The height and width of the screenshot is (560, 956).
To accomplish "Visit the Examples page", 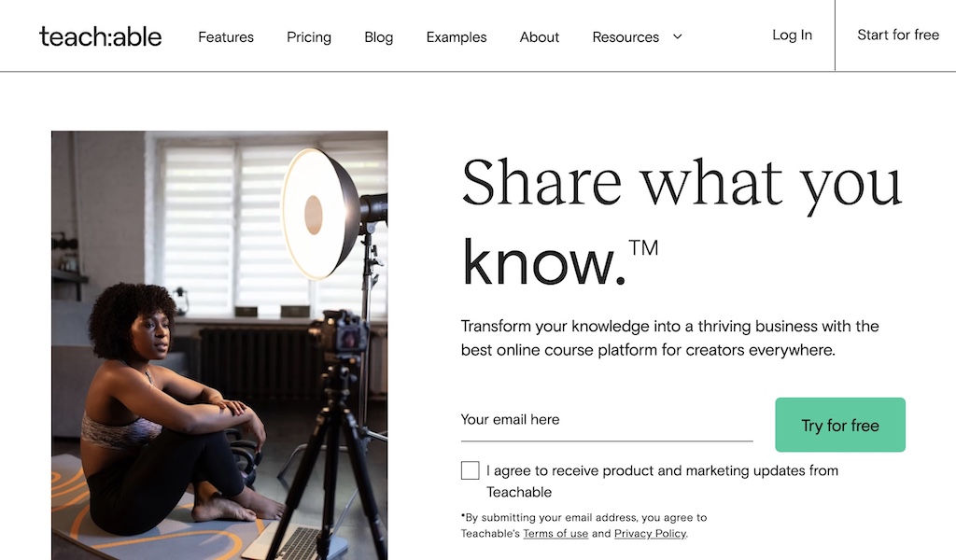I will 456,37.
